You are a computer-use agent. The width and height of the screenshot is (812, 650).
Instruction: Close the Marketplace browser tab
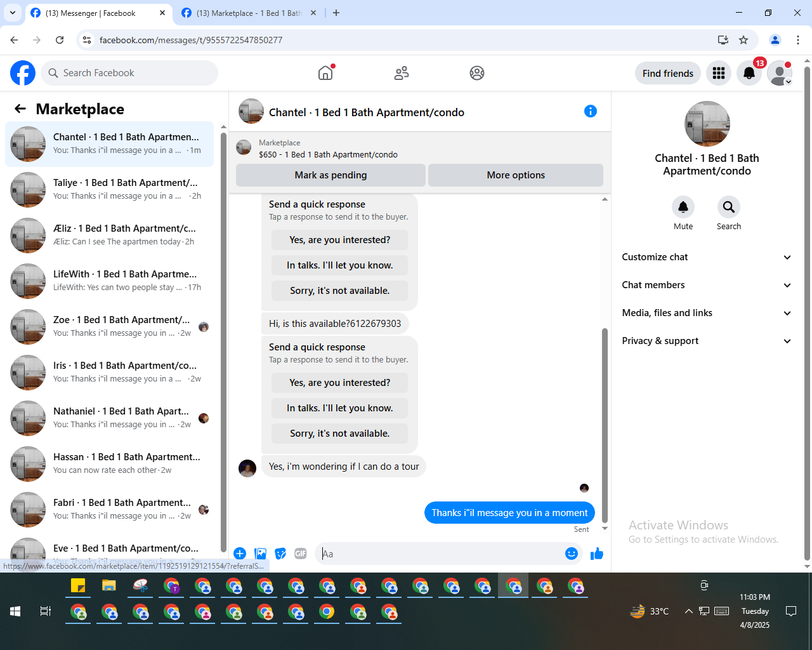point(313,13)
